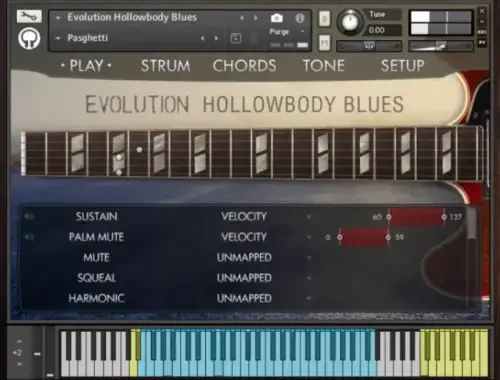Click the volume slider below level meters

coord(441,46)
